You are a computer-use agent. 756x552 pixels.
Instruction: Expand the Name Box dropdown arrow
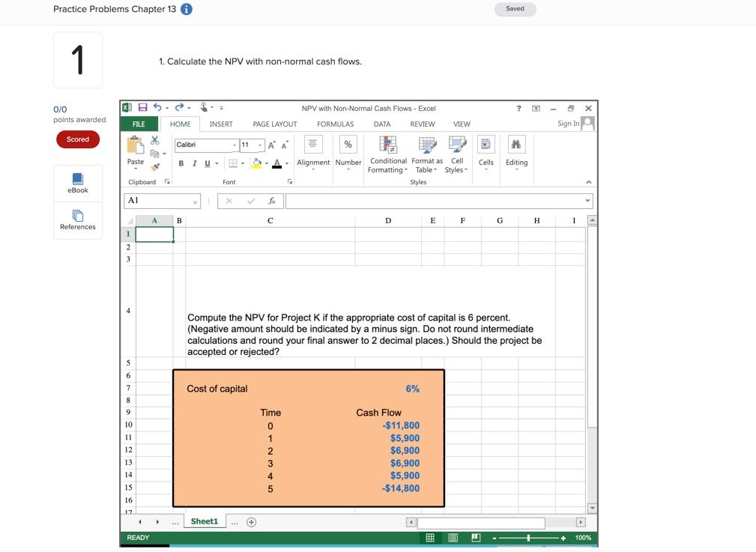click(196, 201)
